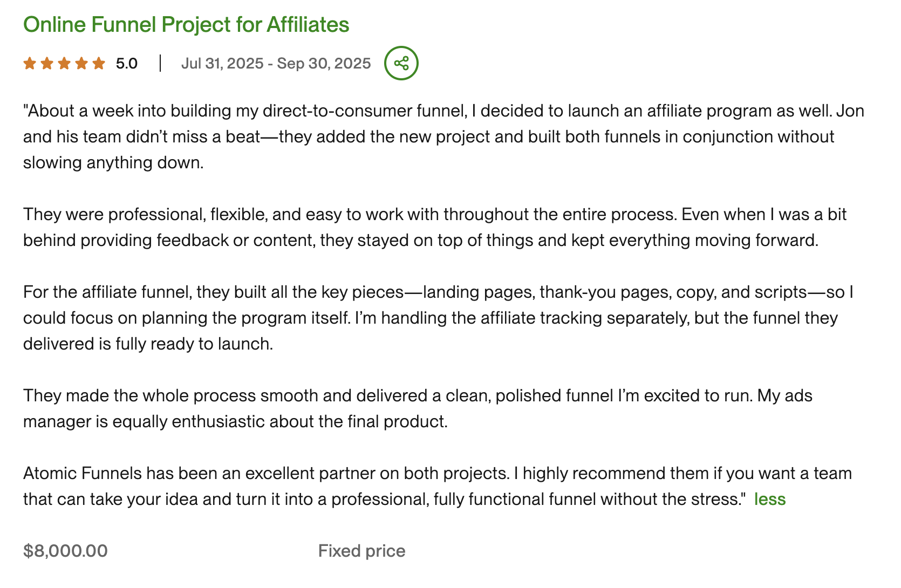Select the 'Jul 31, 2025 - Sep 30, 2025' date range

click(276, 63)
